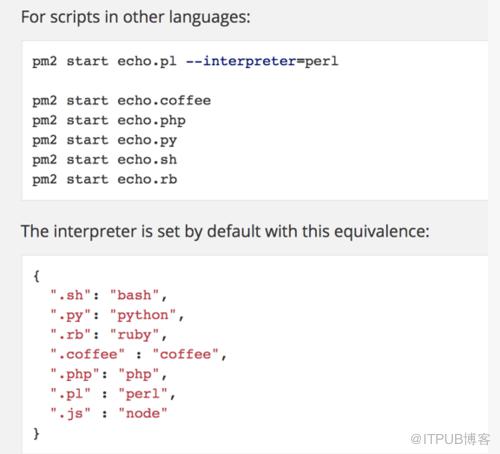500x454 pixels.
Task: Click the "bash" value
Action: tap(134, 295)
